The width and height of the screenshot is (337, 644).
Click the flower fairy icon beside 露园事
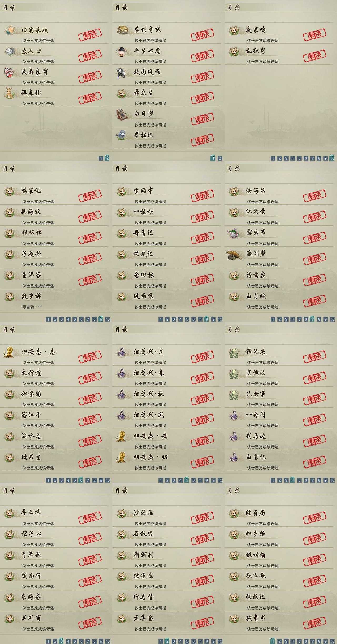[x=234, y=233]
